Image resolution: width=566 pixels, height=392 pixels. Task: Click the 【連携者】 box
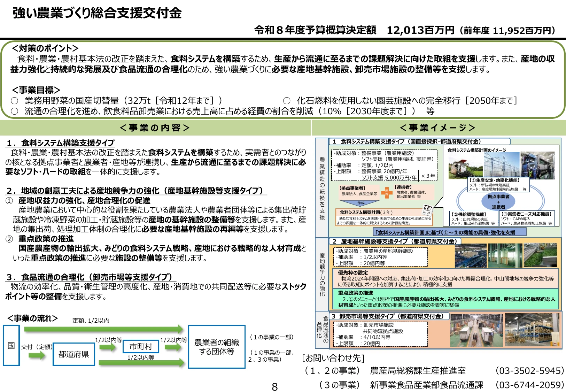point(414,192)
